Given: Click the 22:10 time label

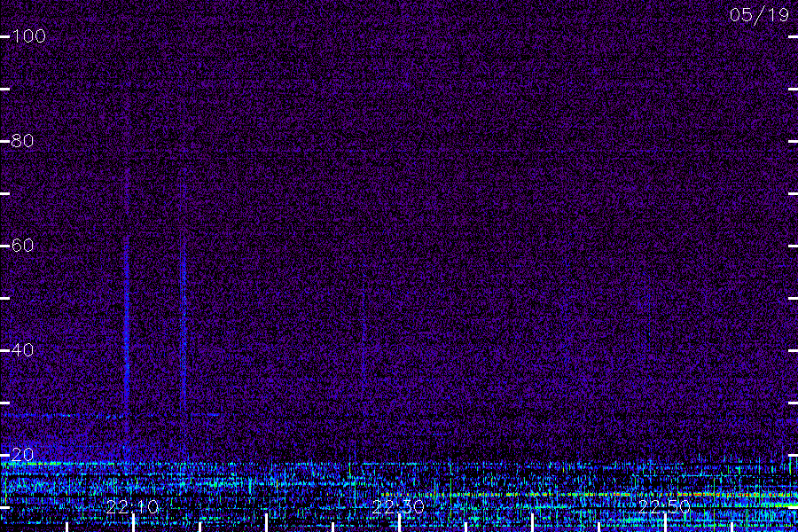Looking at the screenshot, I should 132,507.
